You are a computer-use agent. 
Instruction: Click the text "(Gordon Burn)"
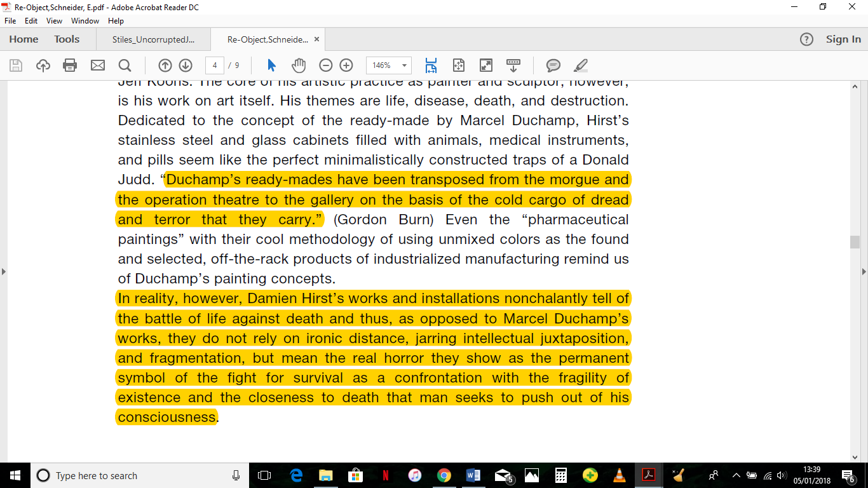pyautogui.click(x=383, y=220)
